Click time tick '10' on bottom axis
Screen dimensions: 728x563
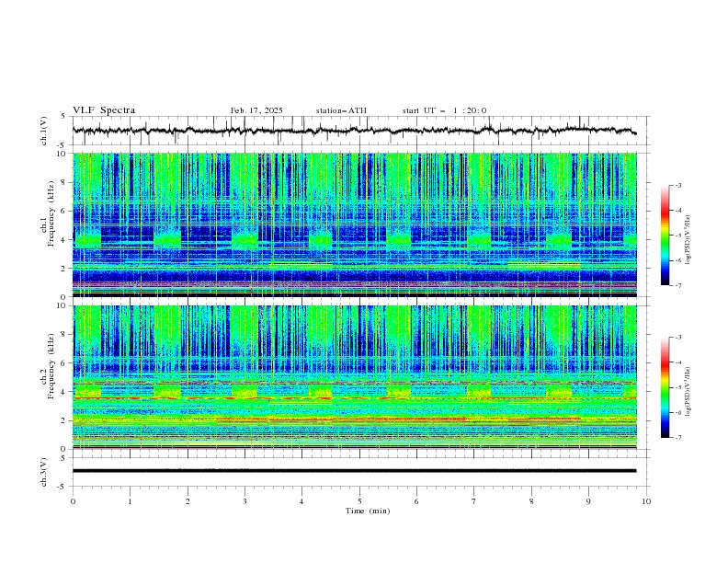[x=646, y=501]
